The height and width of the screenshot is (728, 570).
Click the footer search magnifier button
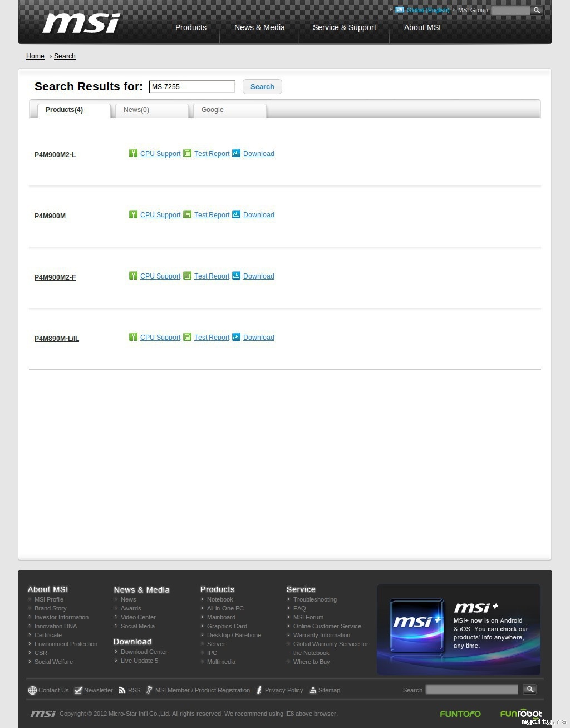tap(530, 690)
